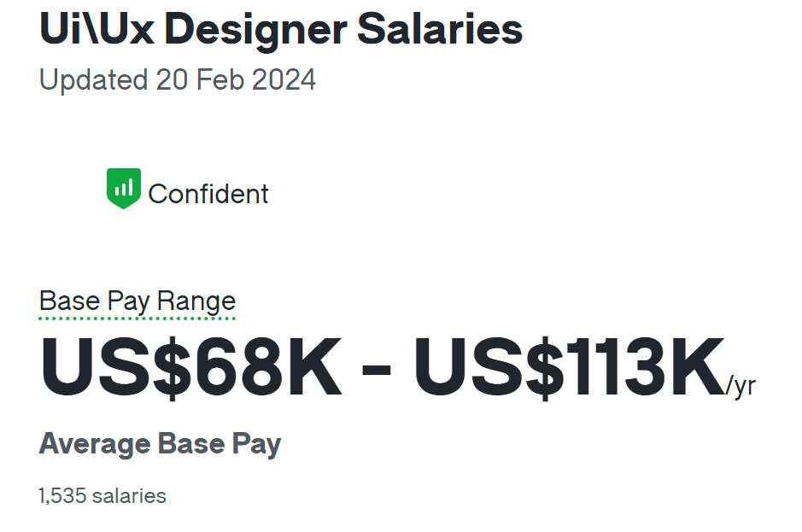Click the Ui\Ux Designer Salaries heading
Viewport: 802px width, 532px height.
(281, 30)
